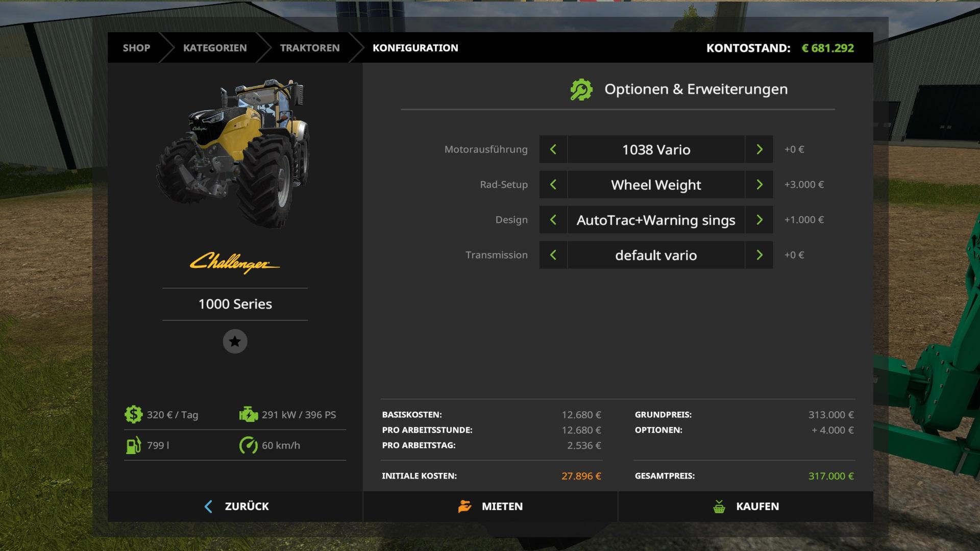
Task: Click the engine power icon
Action: 248,414
